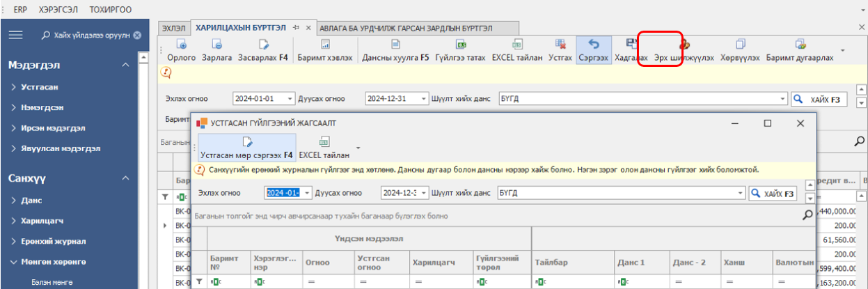868x289 pixels.
Task: Click the Сэргээх restore button
Action: click(x=593, y=50)
